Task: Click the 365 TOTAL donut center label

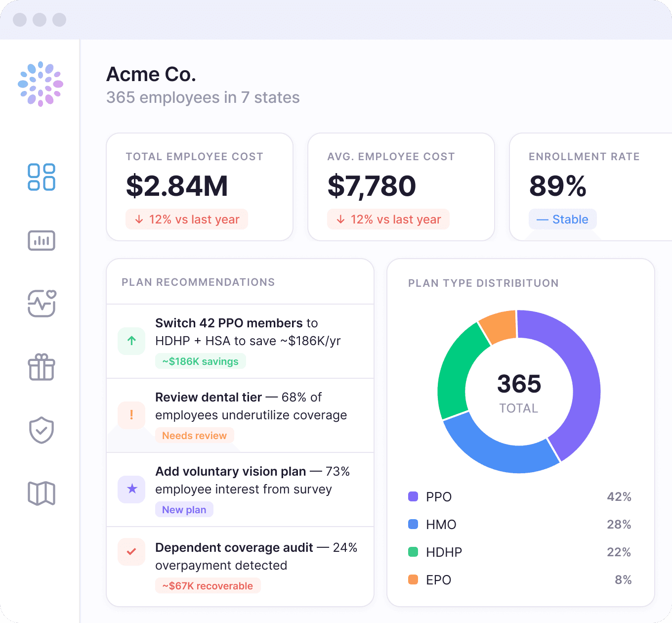Action: [x=519, y=393]
